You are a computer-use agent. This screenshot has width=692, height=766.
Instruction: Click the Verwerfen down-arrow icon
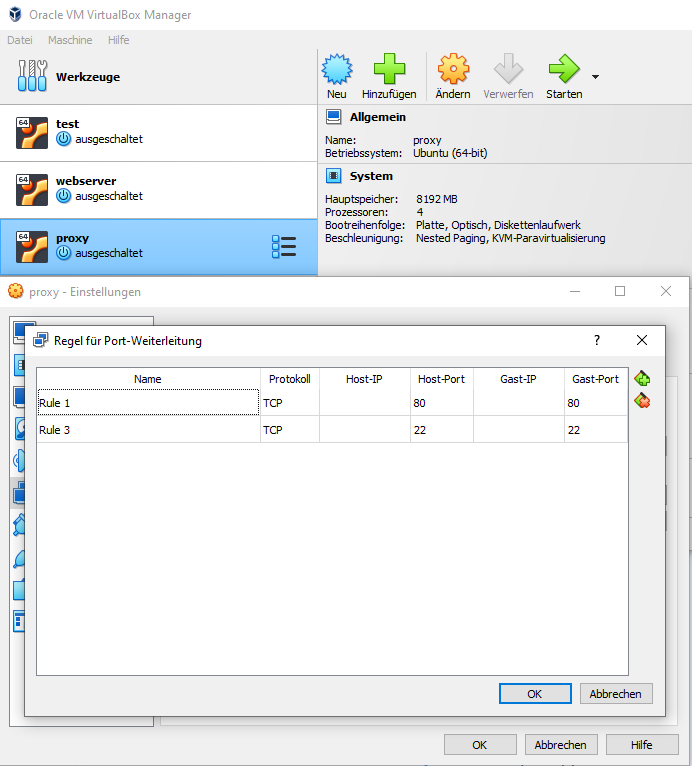point(508,69)
